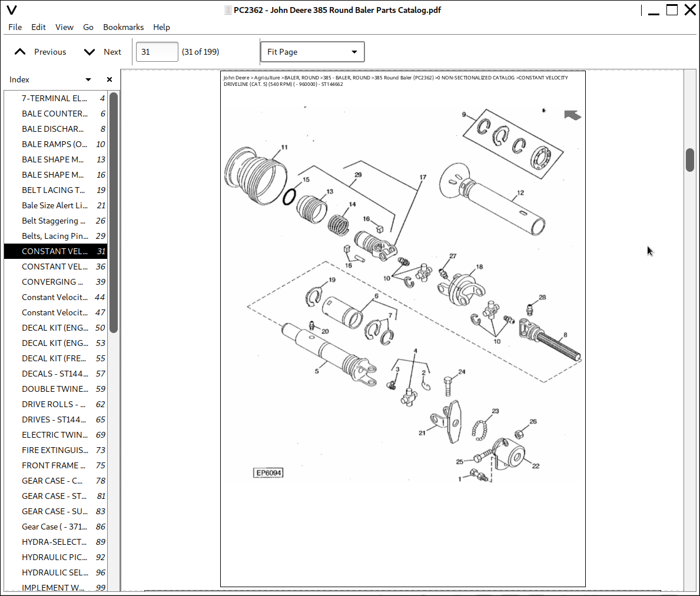Click the page number input field
Screen dimensions: 700x596
157,52
